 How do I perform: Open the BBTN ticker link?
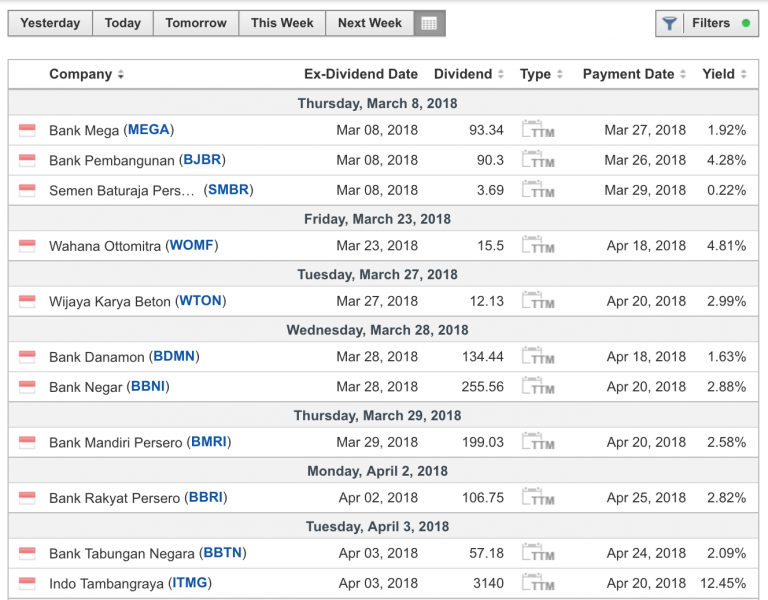222,553
